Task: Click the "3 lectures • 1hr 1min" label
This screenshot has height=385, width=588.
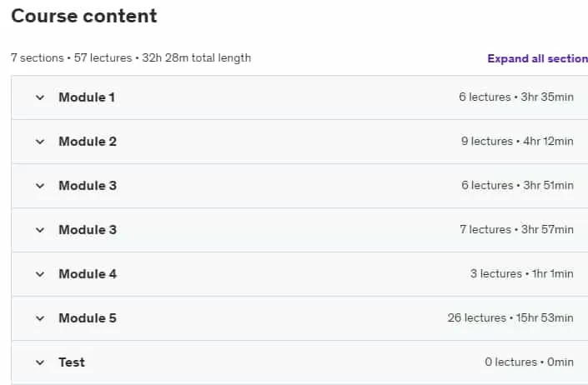Action: pos(521,274)
